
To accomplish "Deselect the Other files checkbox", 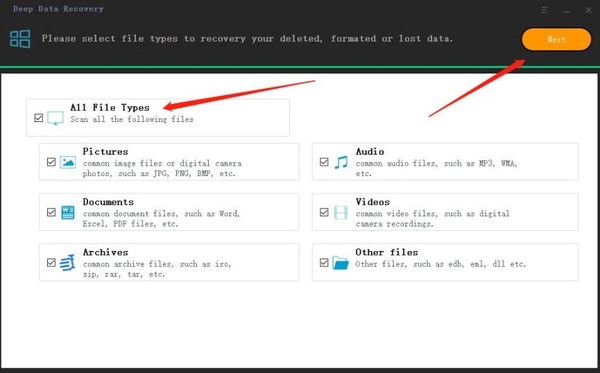I will [x=324, y=262].
